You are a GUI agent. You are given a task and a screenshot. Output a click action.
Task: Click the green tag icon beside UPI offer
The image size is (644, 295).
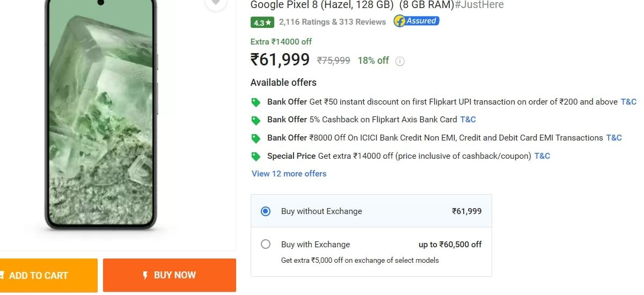coord(256,102)
